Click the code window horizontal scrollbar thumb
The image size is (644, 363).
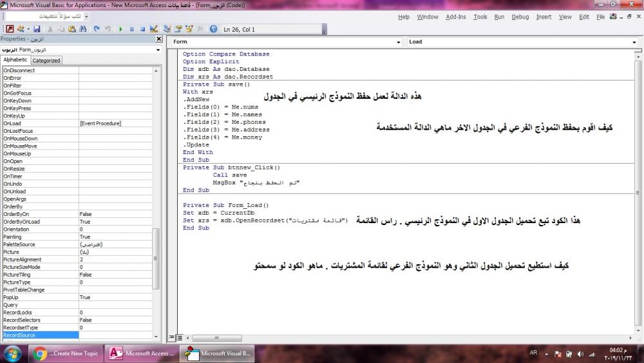[217, 338]
